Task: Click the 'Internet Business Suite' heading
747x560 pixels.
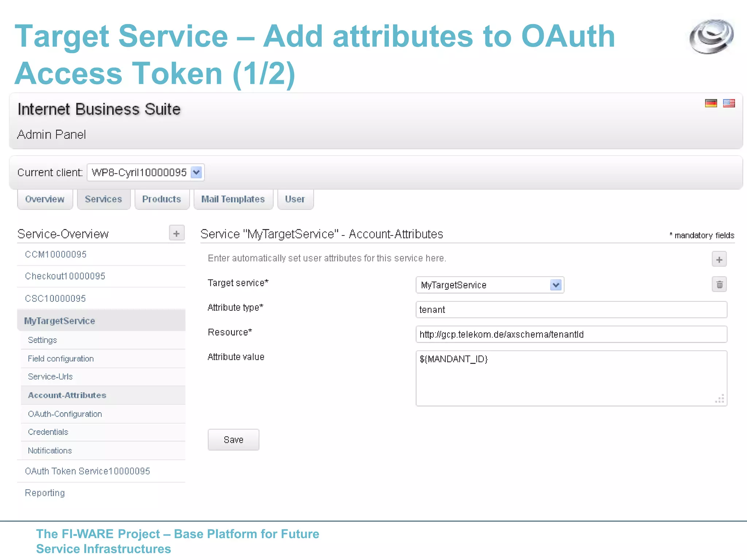Action: 99,109
